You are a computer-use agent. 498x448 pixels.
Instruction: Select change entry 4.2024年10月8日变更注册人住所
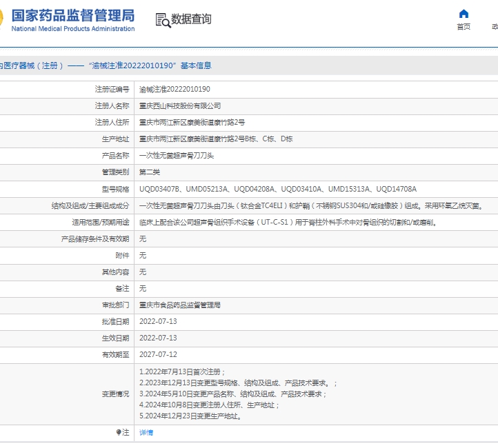(209, 405)
